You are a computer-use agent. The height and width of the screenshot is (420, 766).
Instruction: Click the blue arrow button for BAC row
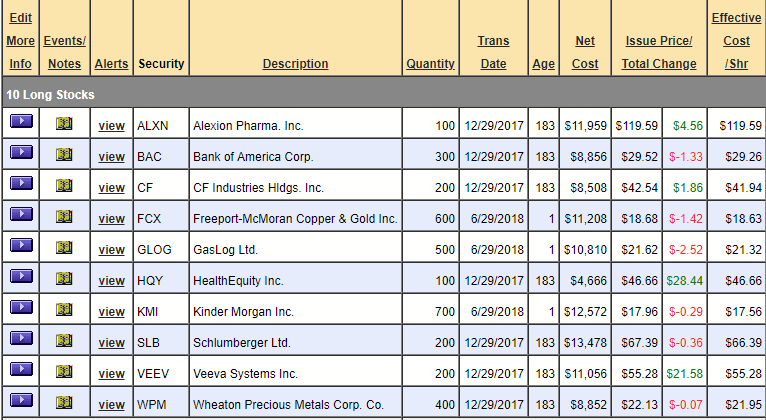pyautogui.click(x=21, y=152)
